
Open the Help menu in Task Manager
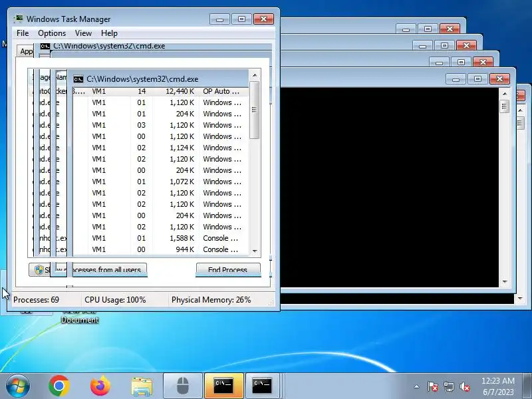coord(109,33)
